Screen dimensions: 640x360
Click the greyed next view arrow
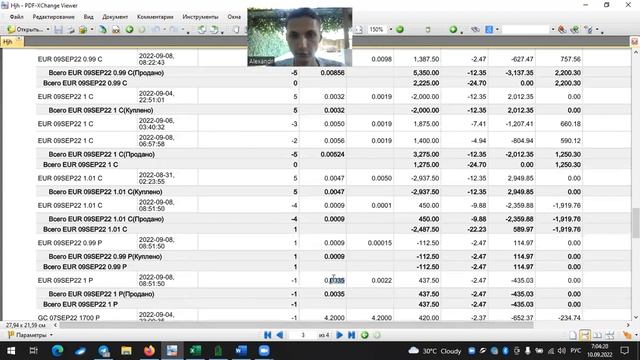[142, 29]
